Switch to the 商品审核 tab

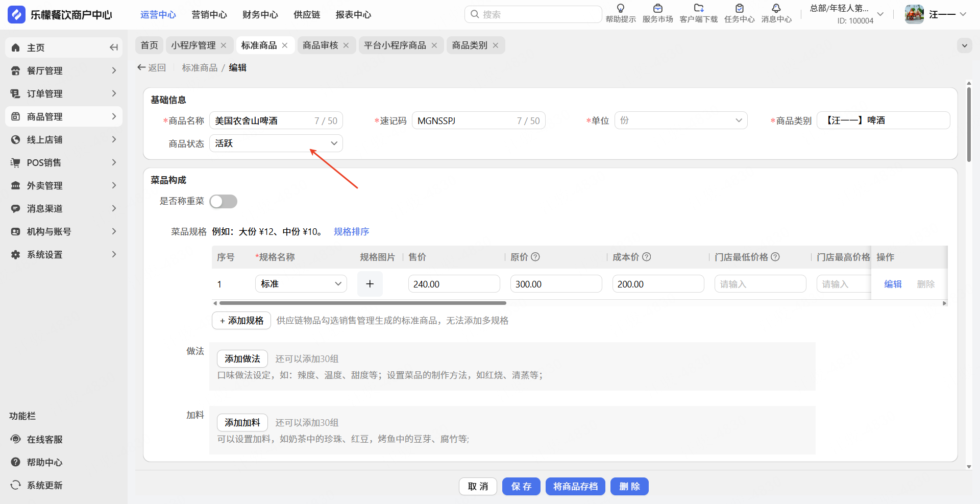pyautogui.click(x=320, y=45)
